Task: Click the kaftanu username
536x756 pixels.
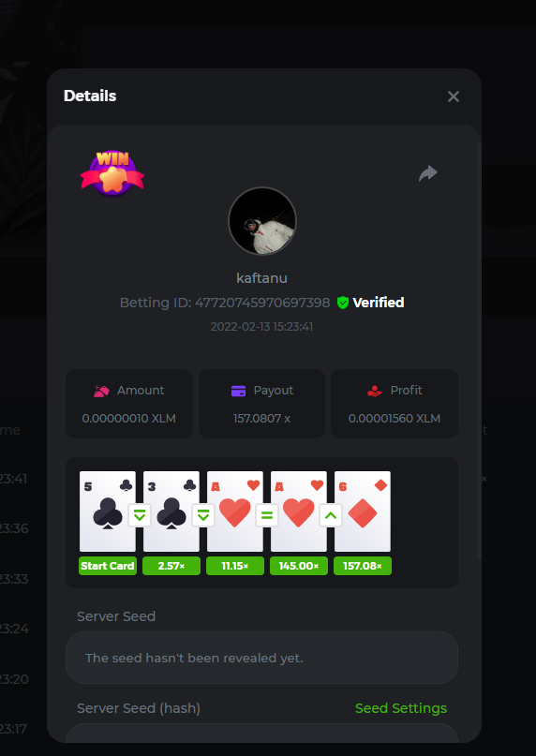Action: click(x=262, y=278)
